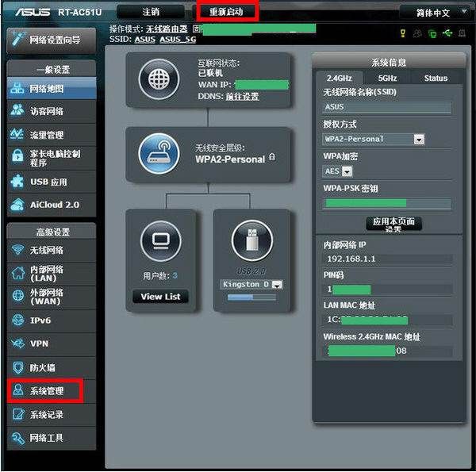Open 系统管理 administration icon

click(18, 390)
